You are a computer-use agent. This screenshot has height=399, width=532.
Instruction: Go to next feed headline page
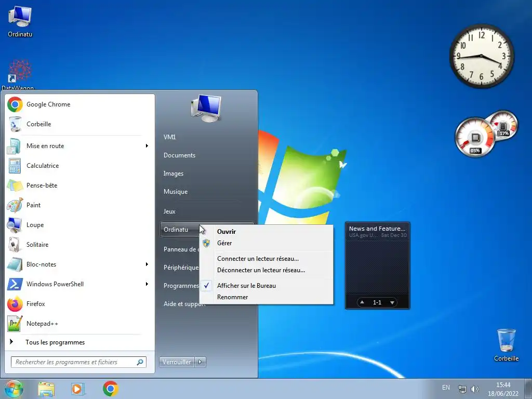pos(392,302)
